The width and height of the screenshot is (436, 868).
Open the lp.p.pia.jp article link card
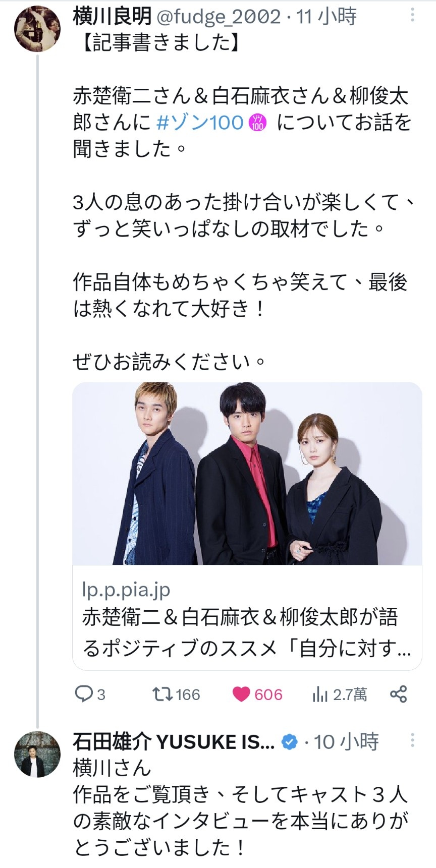pos(247,526)
